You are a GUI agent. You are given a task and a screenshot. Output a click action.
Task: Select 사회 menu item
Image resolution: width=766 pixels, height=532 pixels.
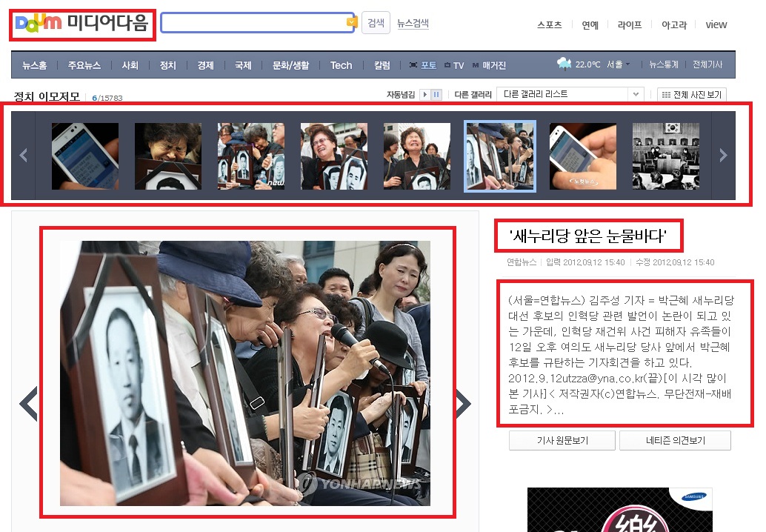point(130,65)
